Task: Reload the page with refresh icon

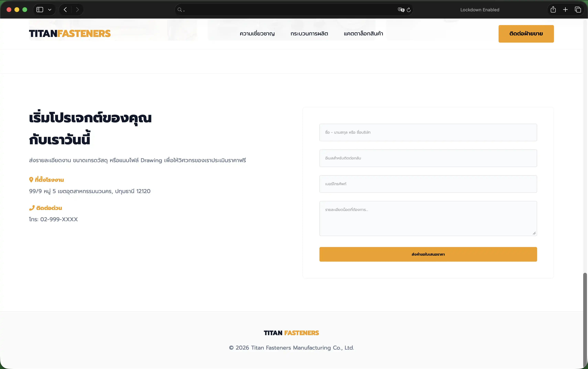Action: coord(409,10)
